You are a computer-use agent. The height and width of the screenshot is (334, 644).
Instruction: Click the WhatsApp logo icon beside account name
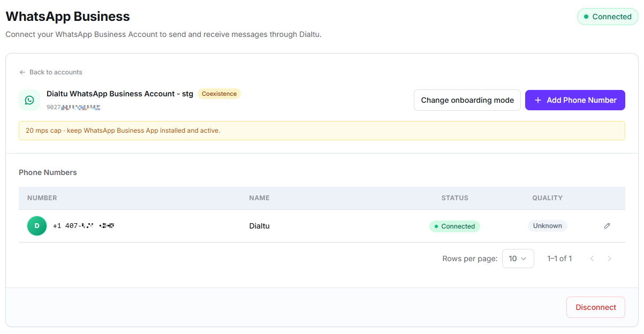pyautogui.click(x=29, y=100)
